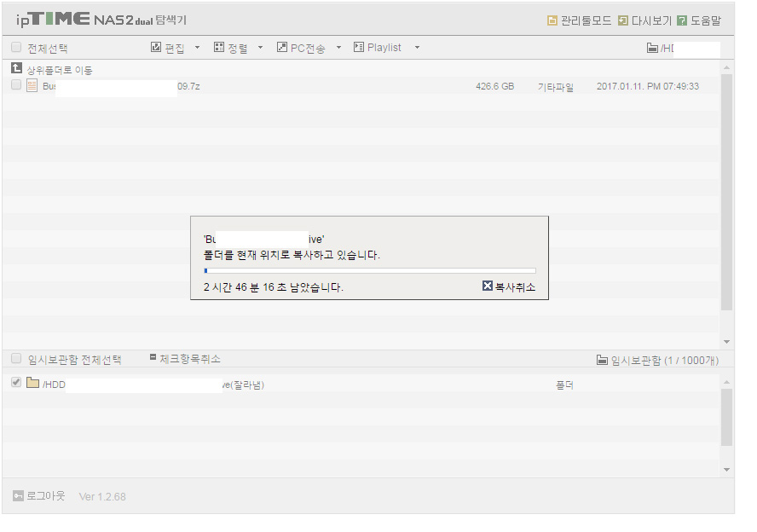757x532 pixels.
Task: Open the 정렬 menu
Action: pos(238,47)
